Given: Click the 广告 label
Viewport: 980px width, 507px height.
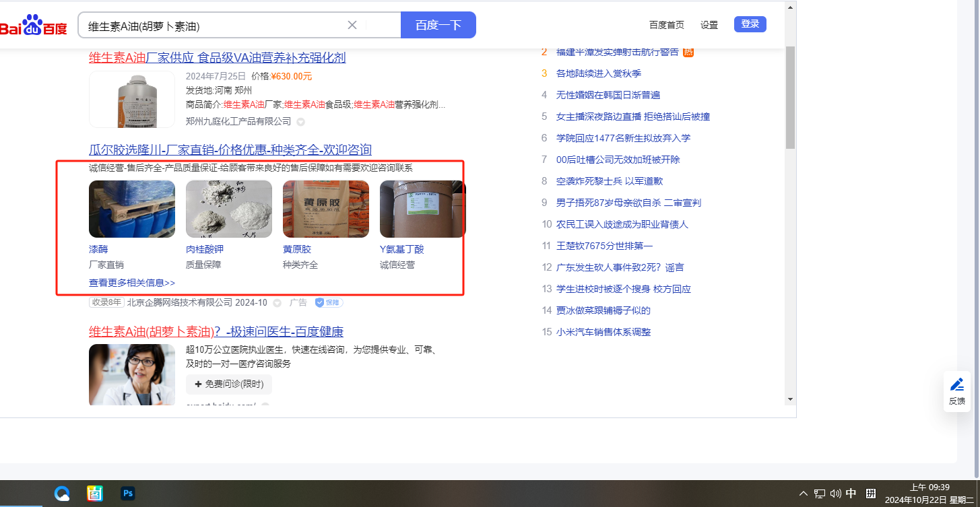Looking at the screenshot, I should point(298,302).
